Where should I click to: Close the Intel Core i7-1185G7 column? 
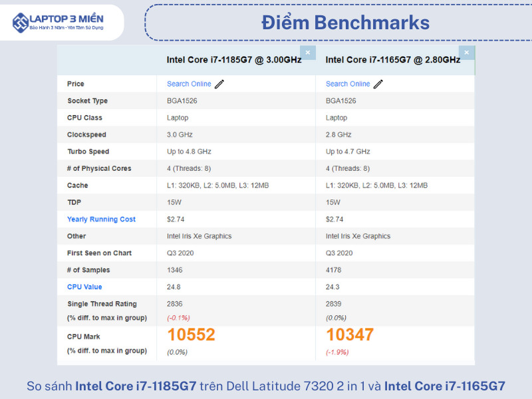[307, 53]
